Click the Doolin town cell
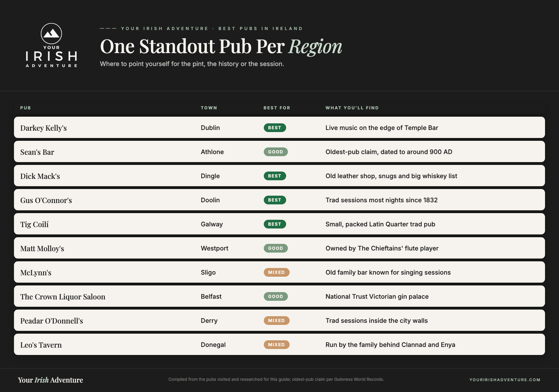This screenshot has width=559, height=392. click(x=210, y=200)
